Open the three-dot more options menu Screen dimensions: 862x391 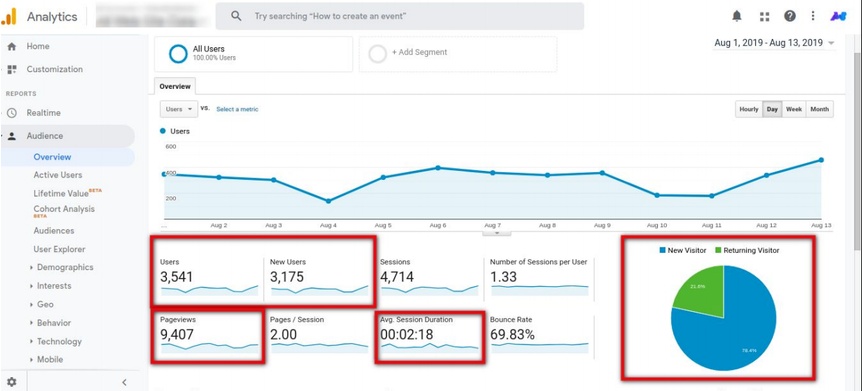tap(813, 16)
